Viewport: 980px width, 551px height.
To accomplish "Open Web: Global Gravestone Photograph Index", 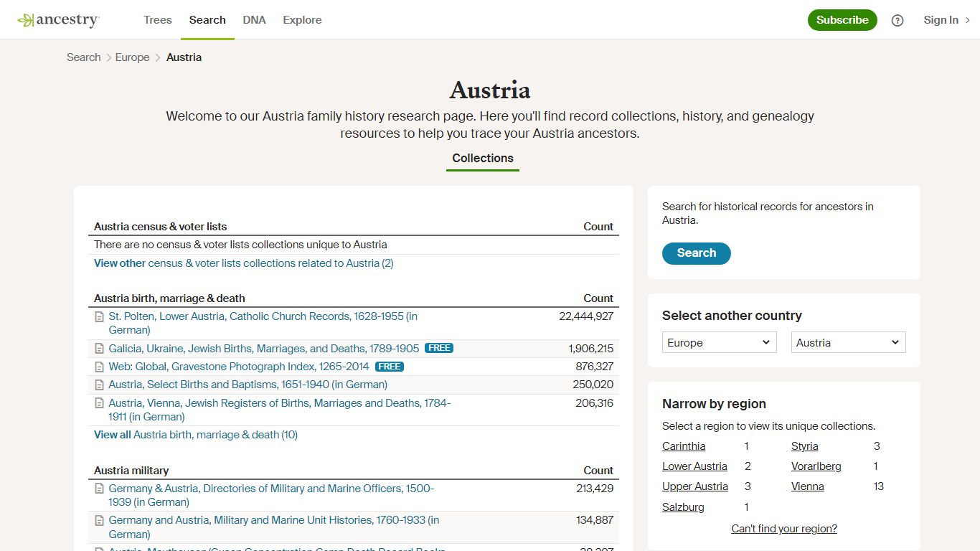I will (x=239, y=367).
